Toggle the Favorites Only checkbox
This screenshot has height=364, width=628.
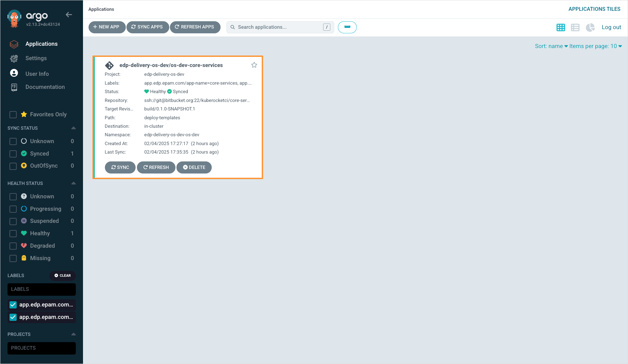12,114
